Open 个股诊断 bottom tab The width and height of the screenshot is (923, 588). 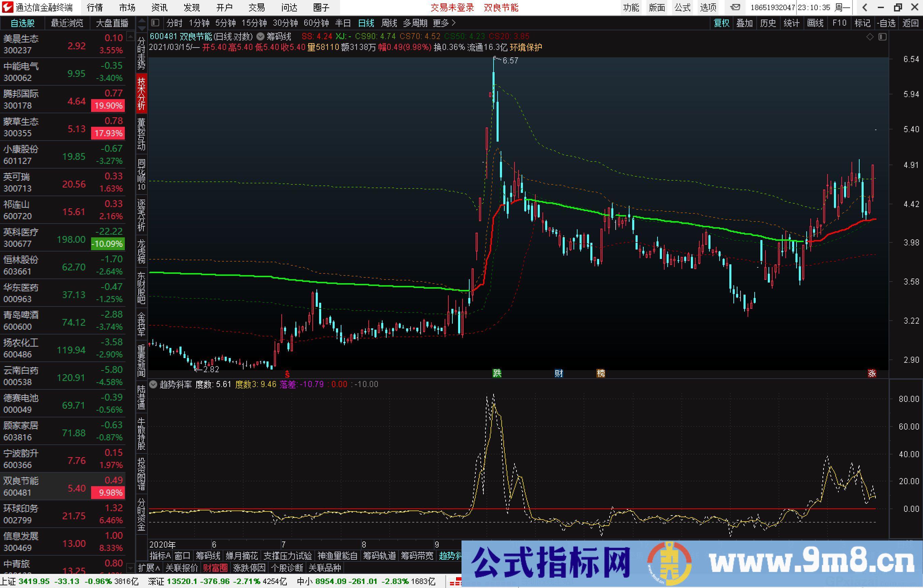point(287,568)
